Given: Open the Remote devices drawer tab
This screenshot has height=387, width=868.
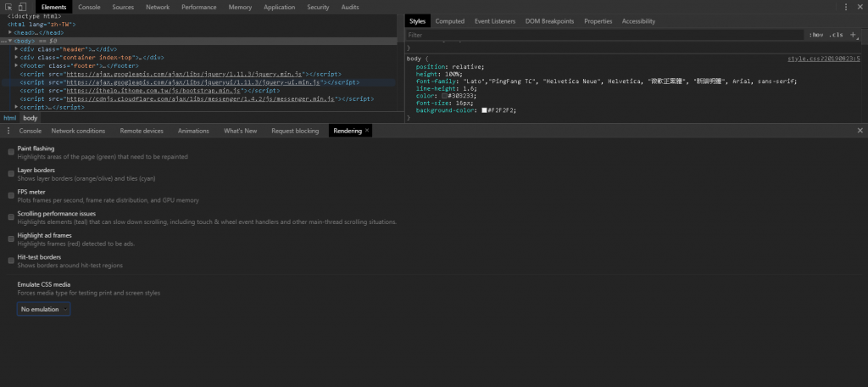Looking at the screenshot, I should tap(142, 131).
